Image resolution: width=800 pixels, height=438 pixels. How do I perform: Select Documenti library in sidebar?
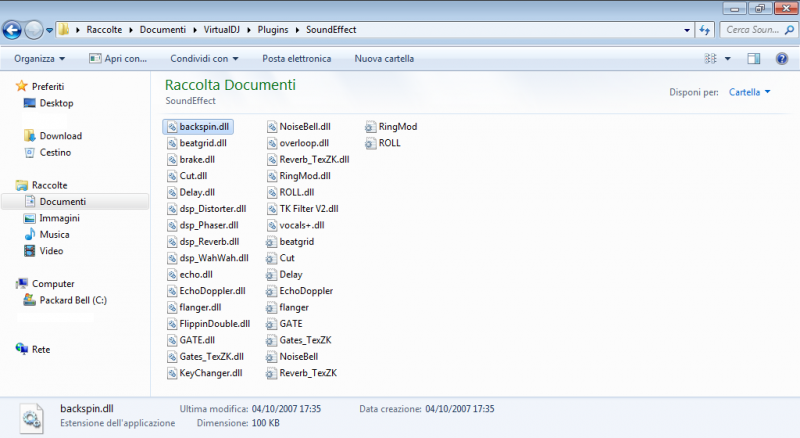(76, 202)
